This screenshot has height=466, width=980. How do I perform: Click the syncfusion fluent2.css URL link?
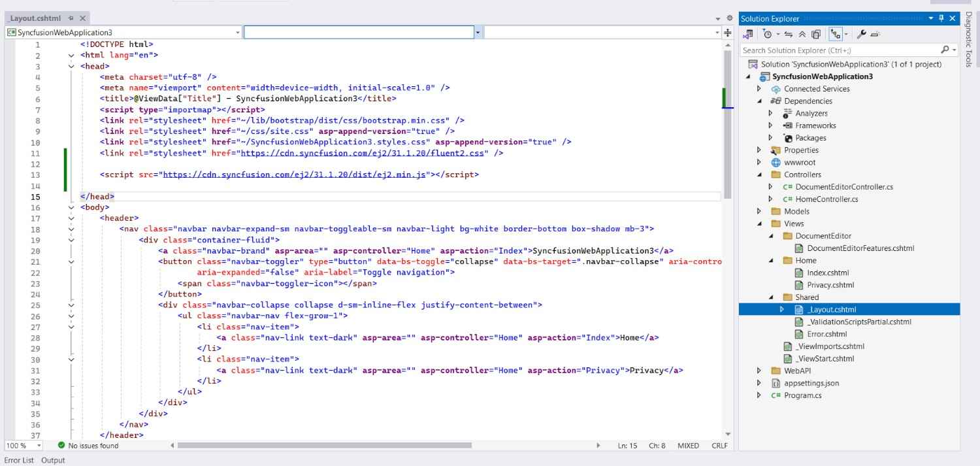coord(365,153)
